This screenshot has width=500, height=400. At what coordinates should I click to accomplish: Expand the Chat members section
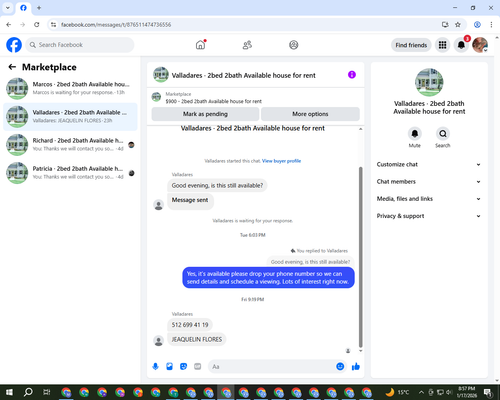click(x=429, y=182)
